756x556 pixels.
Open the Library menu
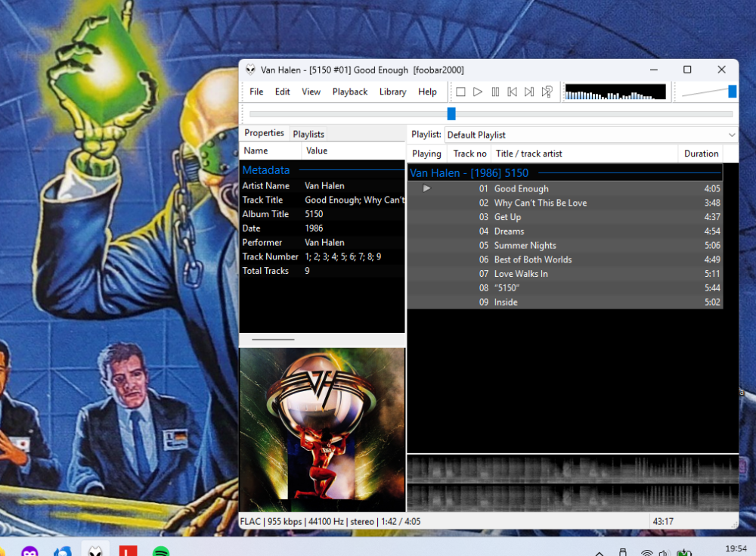coord(392,92)
